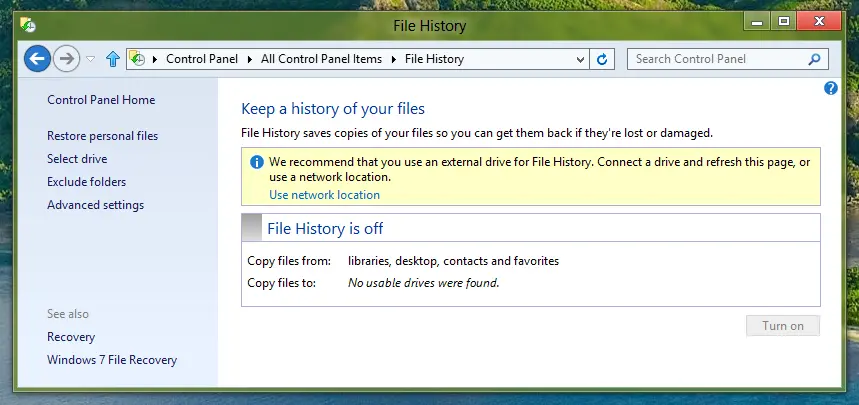Select the Control Panel breadcrumb

(x=202, y=59)
